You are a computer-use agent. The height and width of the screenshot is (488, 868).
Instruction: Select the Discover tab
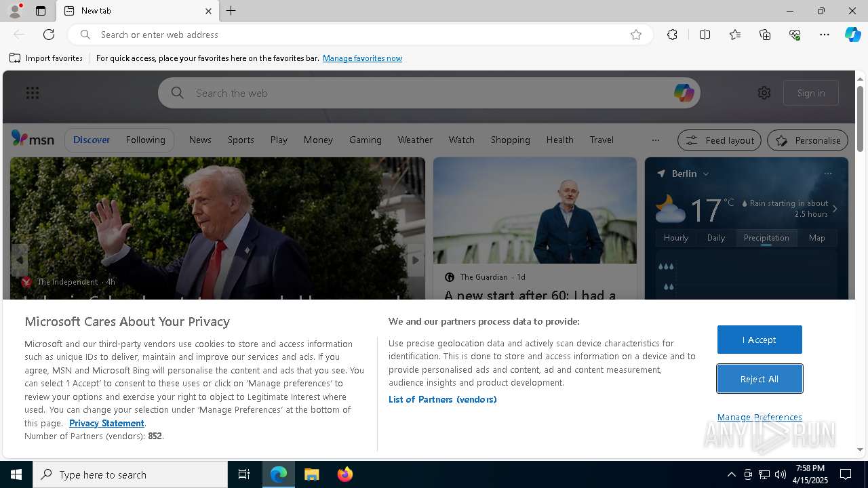(92, 140)
